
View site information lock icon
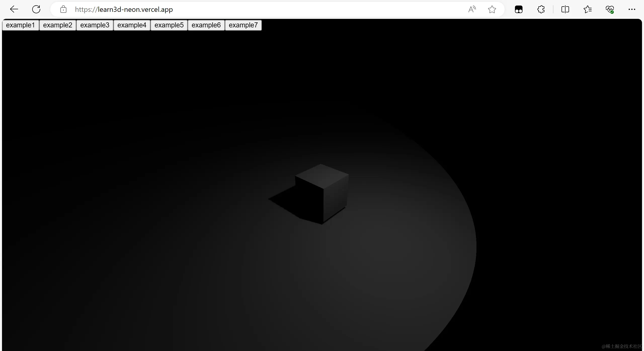tap(63, 10)
